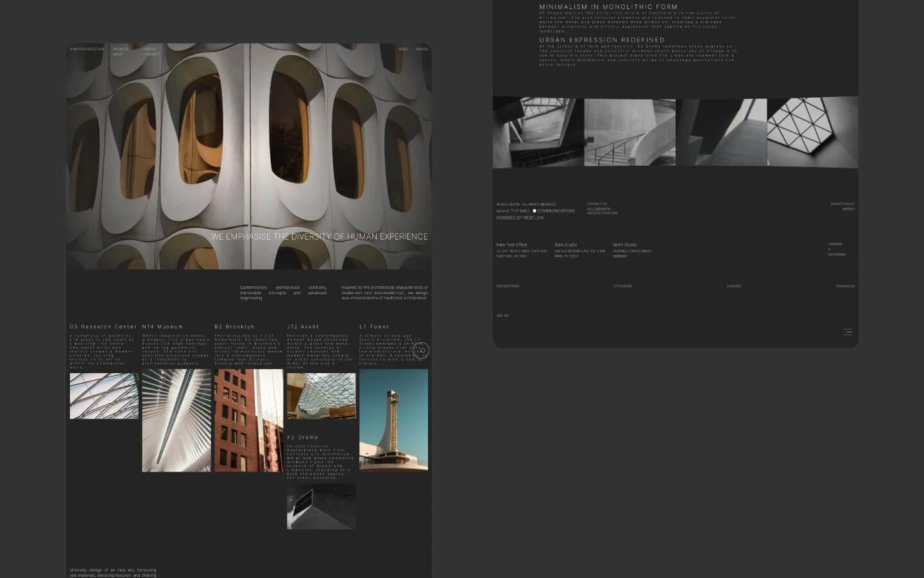Open the first gallery photo with staircase
Image resolution: width=924 pixels, height=578 pixels.
tap(538, 132)
